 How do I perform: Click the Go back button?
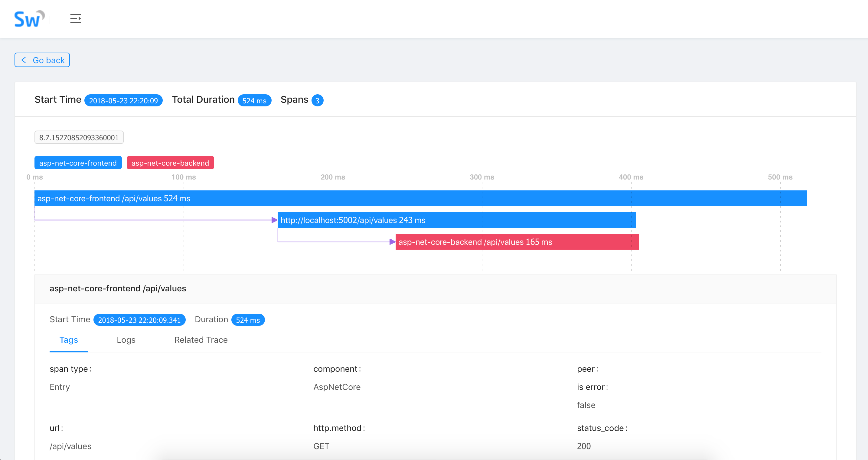pyautogui.click(x=42, y=60)
